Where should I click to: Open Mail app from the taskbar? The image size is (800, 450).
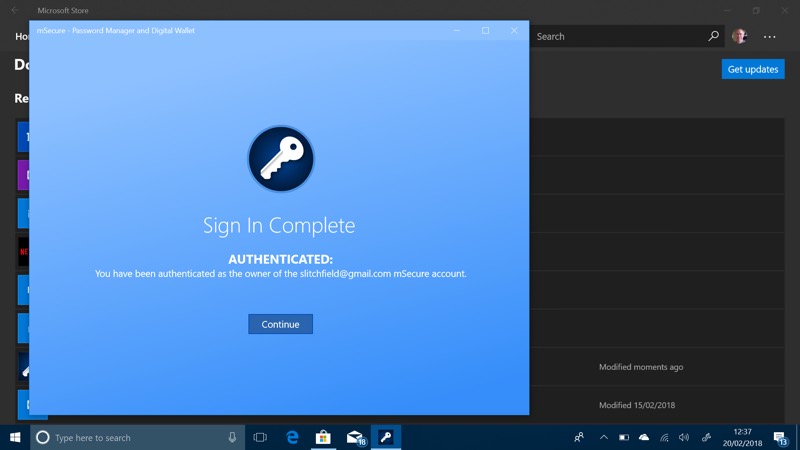355,437
